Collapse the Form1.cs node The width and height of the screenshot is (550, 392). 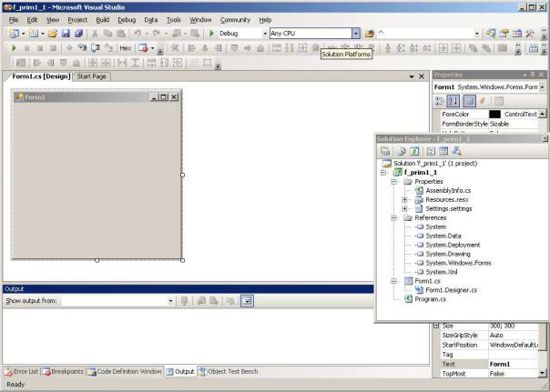pos(393,281)
